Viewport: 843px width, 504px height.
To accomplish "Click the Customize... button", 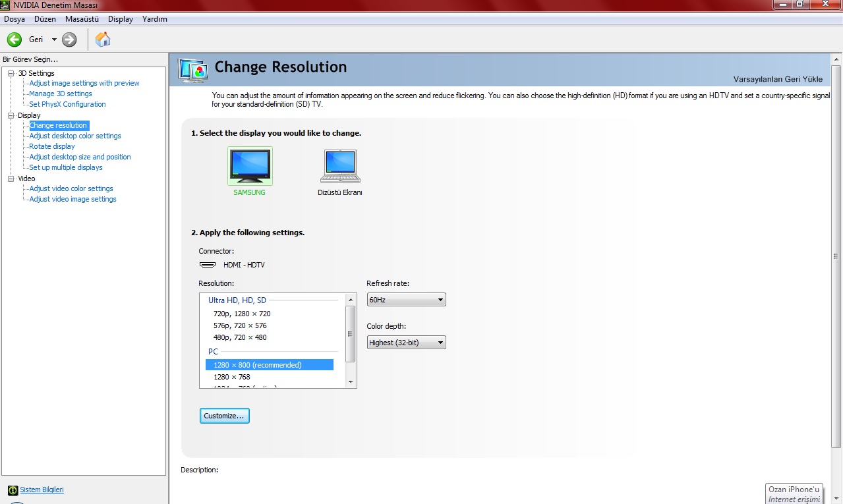I will coord(224,416).
